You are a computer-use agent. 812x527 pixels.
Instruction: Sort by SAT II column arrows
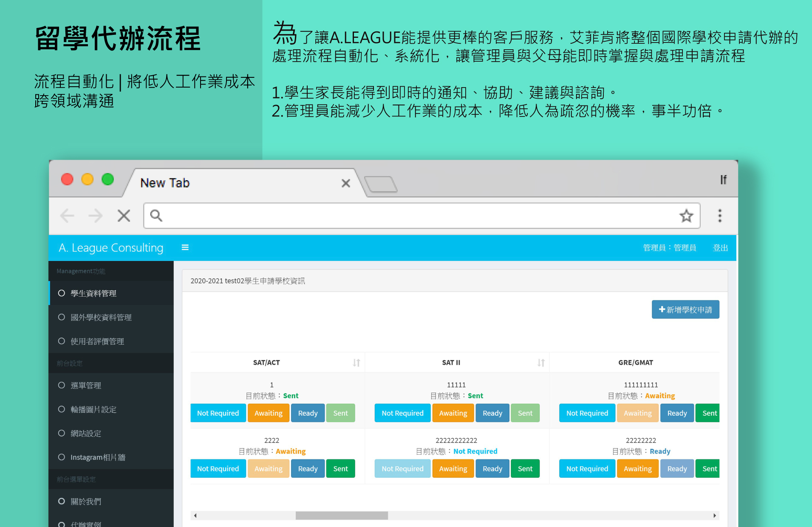(x=540, y=363)
